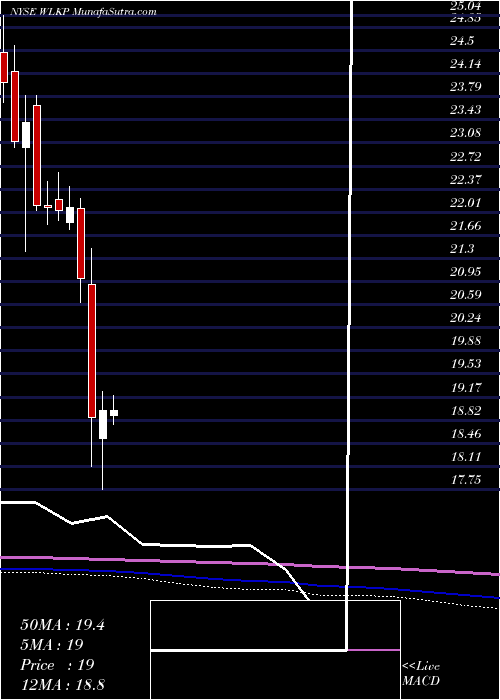Select the 20.95 price axis label
The height and width of the screenshot is (700, 500).
pos(466,271)
